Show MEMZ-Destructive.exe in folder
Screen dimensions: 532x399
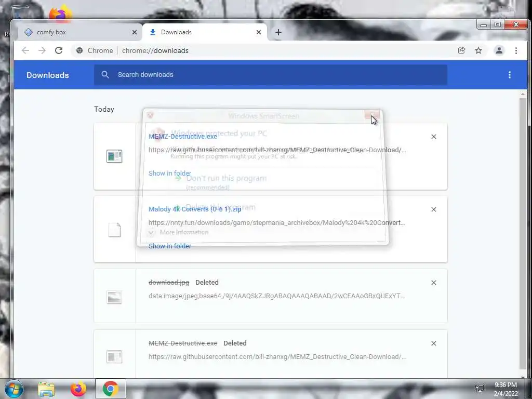(x=170, y=174)
